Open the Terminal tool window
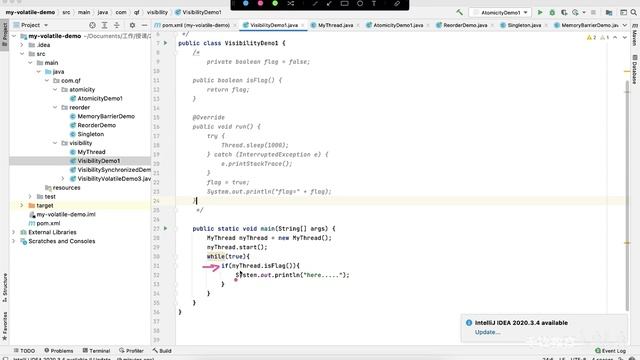Viewport: 640px width, 360px height. tap(96, 351)
